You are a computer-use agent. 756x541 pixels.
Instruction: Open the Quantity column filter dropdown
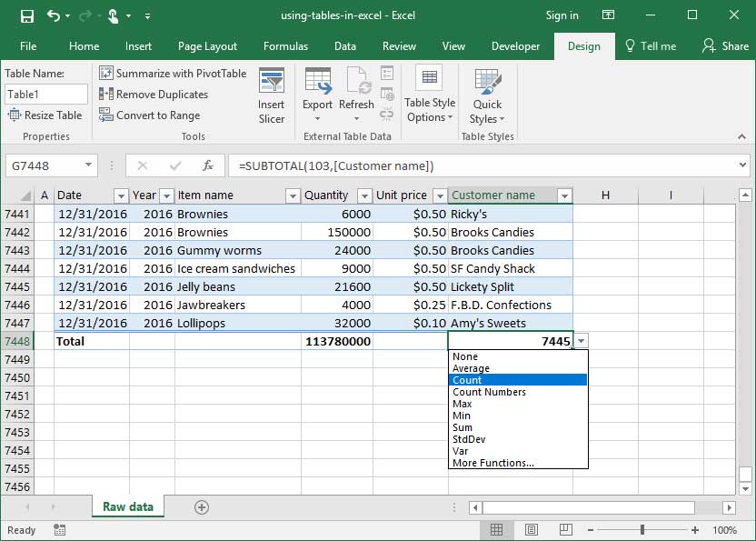coord(364,195)
